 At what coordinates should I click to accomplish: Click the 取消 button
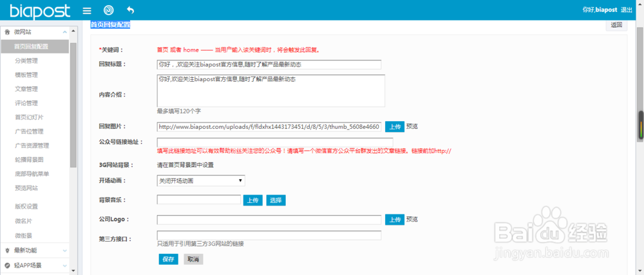193,260
